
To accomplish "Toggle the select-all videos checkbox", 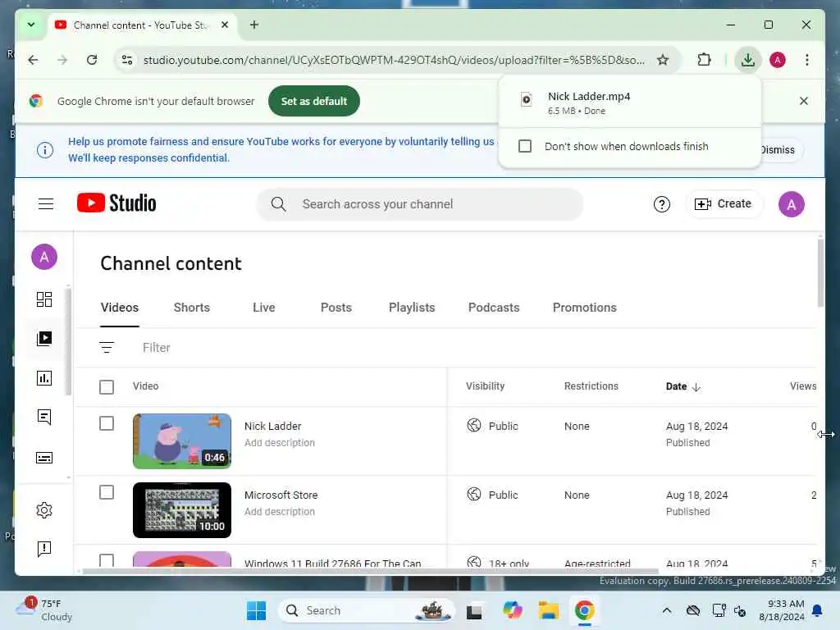I will tap(107, 387).
